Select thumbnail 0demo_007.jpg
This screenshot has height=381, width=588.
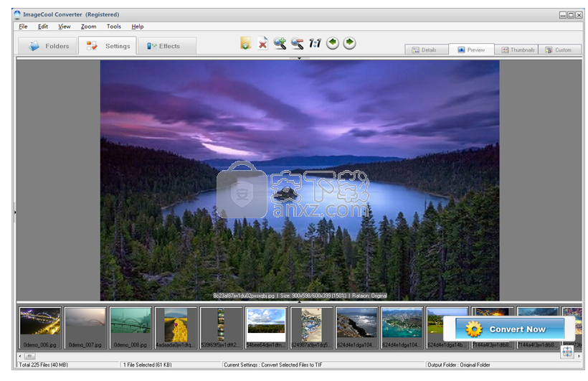click(85, 328)
